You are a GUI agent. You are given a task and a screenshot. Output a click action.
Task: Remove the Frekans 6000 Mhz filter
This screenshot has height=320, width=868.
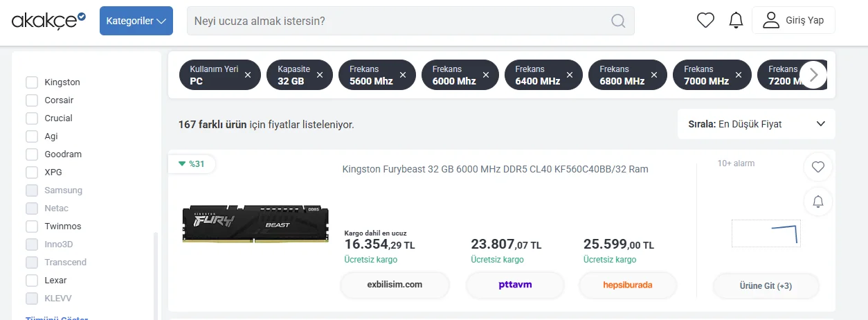pyautogui.click(x=486, y=75)
